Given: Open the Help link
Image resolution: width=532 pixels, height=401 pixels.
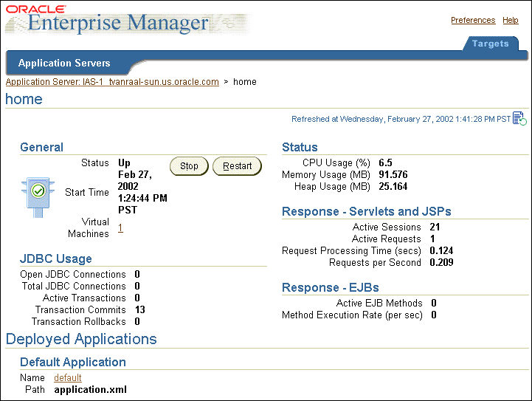Looking at the screenshot, I should click(x=511, y=21).
